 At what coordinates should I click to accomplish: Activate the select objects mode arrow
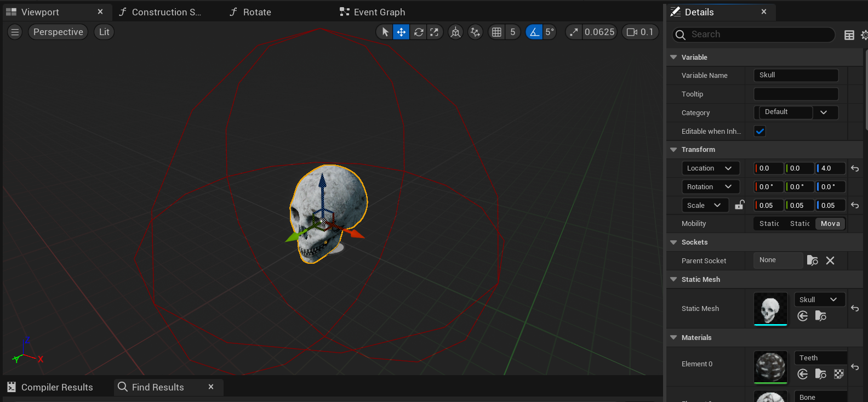385,32
